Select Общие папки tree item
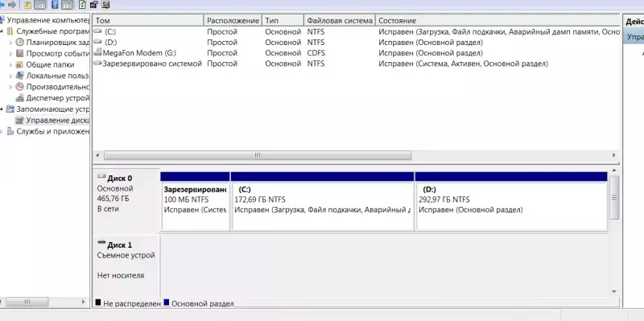Screen dimensions: 644x321 [50, 64]
